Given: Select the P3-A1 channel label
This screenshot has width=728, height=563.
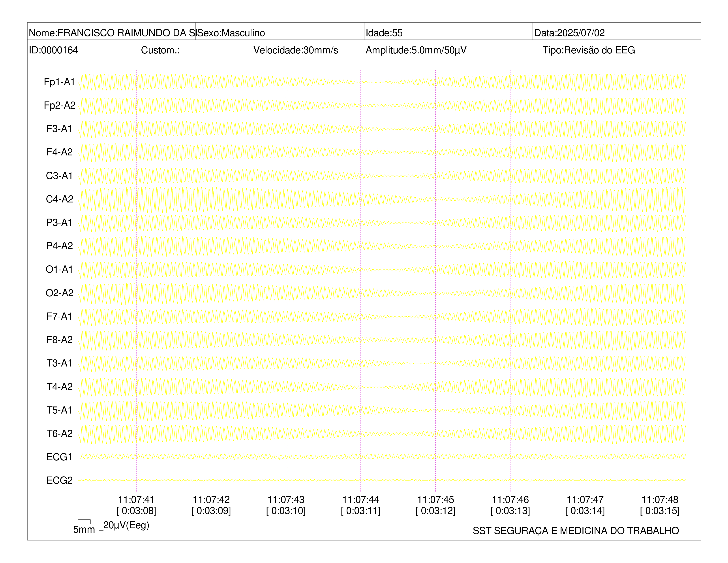Looking at the screenshot, I should point(59,222).
